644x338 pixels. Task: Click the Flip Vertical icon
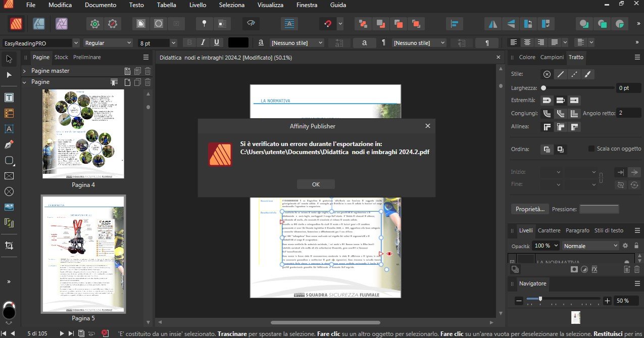(x=511, y=23)
